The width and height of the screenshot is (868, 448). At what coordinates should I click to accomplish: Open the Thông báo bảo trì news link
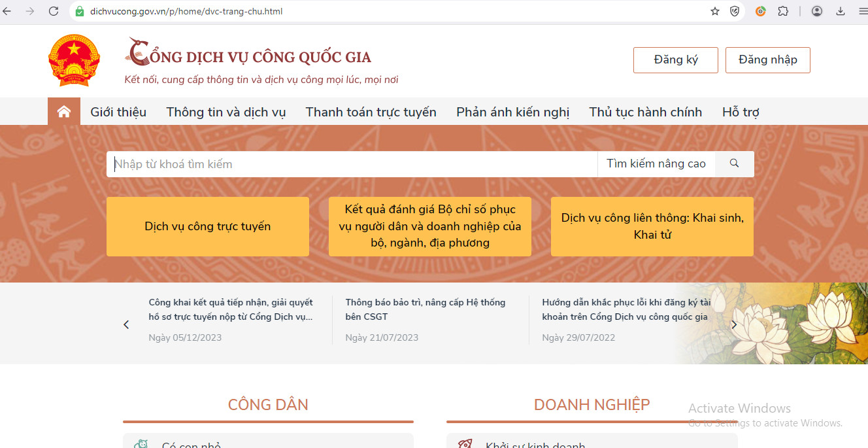point(425,309)
